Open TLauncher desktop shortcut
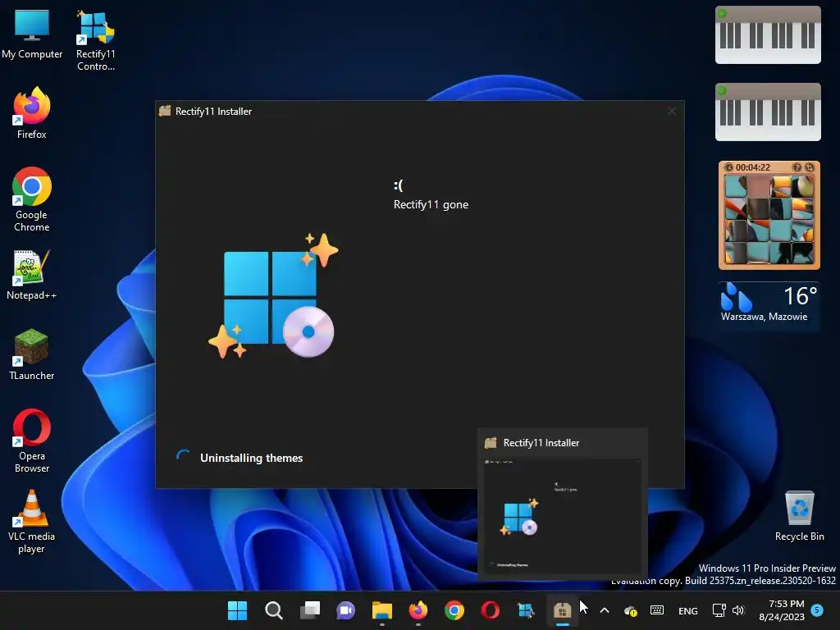This screenshot has width=840, height=630. [x=32, y=354]
